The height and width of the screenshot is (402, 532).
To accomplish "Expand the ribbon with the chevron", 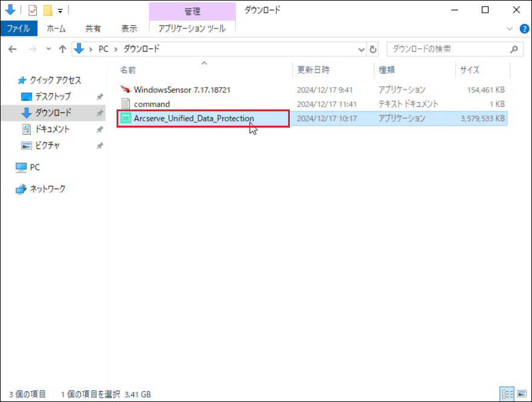I will [509, 29].
